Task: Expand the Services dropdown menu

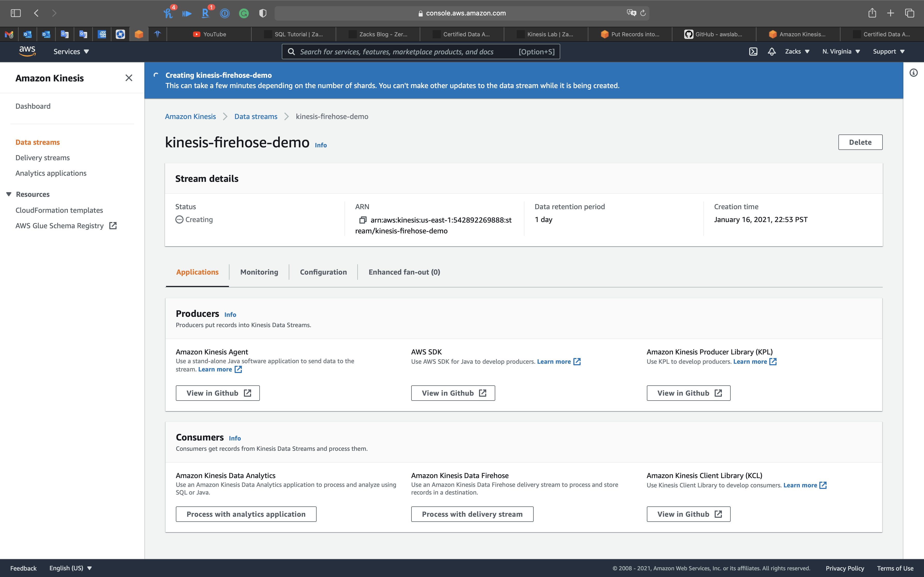Action: point(71,52)
